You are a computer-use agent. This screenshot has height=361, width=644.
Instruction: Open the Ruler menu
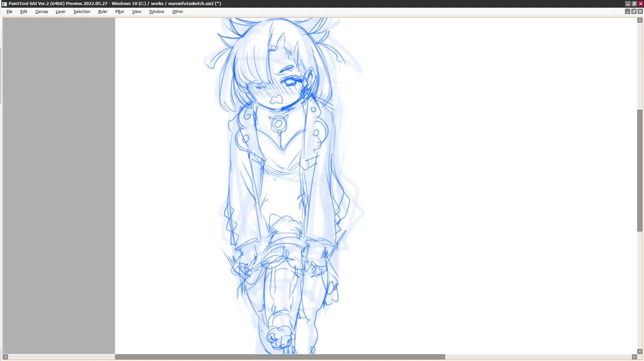[x=103, y=12]
